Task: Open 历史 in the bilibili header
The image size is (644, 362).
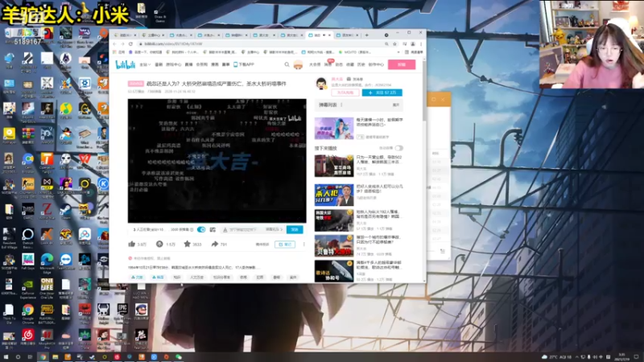Action: (361, 64)
